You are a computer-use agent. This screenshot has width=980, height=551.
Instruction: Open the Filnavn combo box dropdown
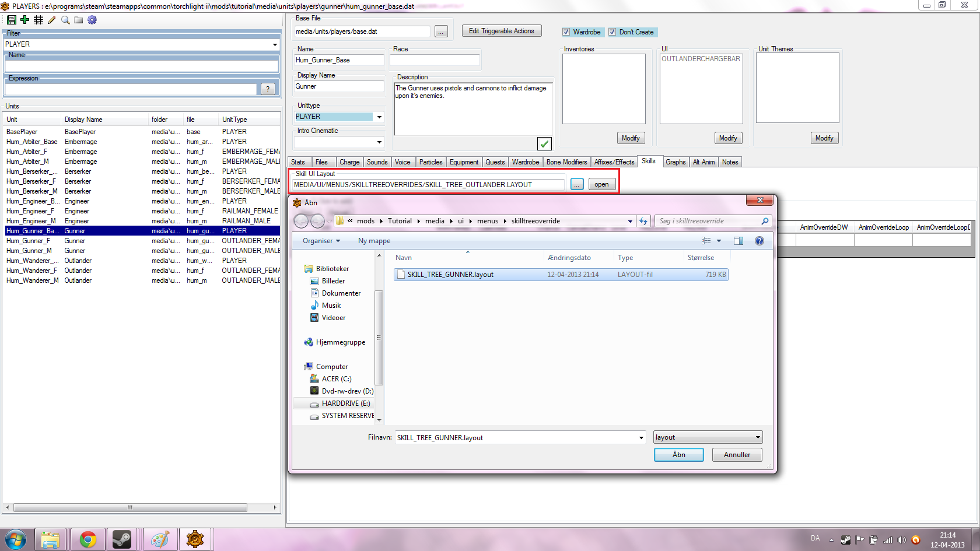click(641, 437)
